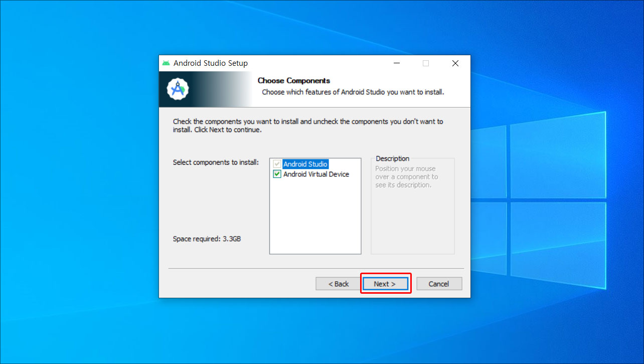The width and height of the screenshot is (644, 364).
Task: Click the 'Check the components you want' instruction
Action: coord(308,126)
